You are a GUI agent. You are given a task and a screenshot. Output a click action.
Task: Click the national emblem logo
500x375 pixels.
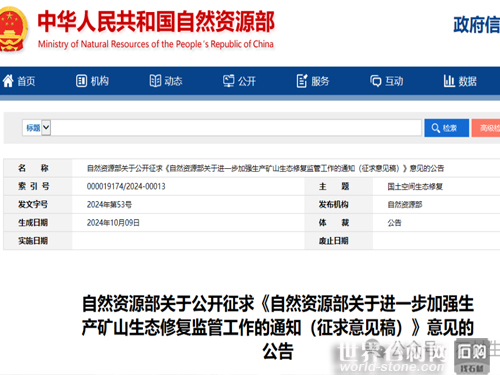point(13,29)
